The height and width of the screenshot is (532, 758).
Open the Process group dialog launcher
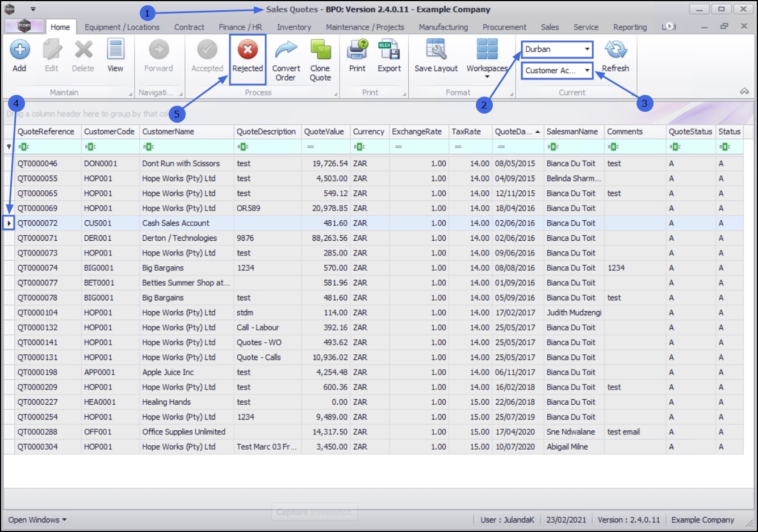click(336, 94)
